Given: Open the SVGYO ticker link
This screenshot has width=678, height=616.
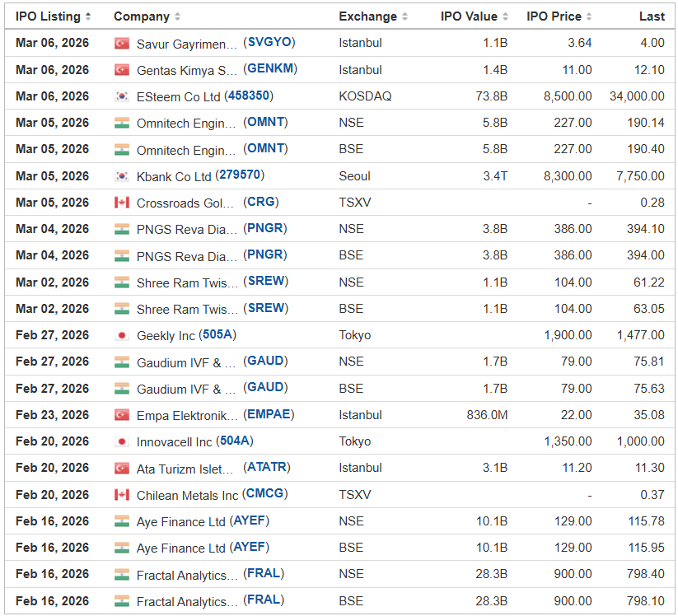Looking at the screenshot, I should 269,42.
